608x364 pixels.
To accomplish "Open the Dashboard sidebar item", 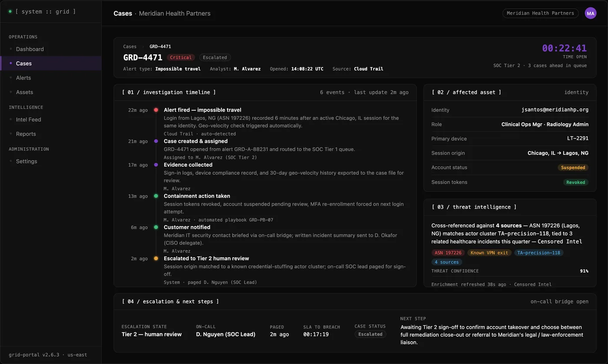I will coord(51,49).
